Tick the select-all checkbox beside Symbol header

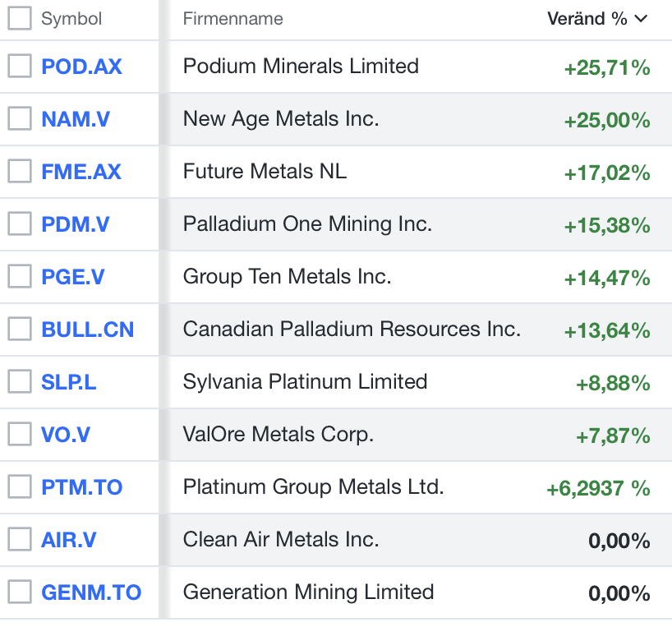point(20,18)
